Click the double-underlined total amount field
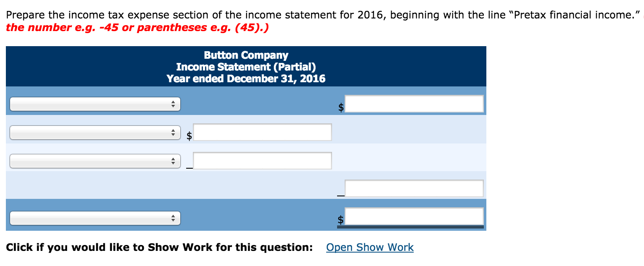 (414, 216)
